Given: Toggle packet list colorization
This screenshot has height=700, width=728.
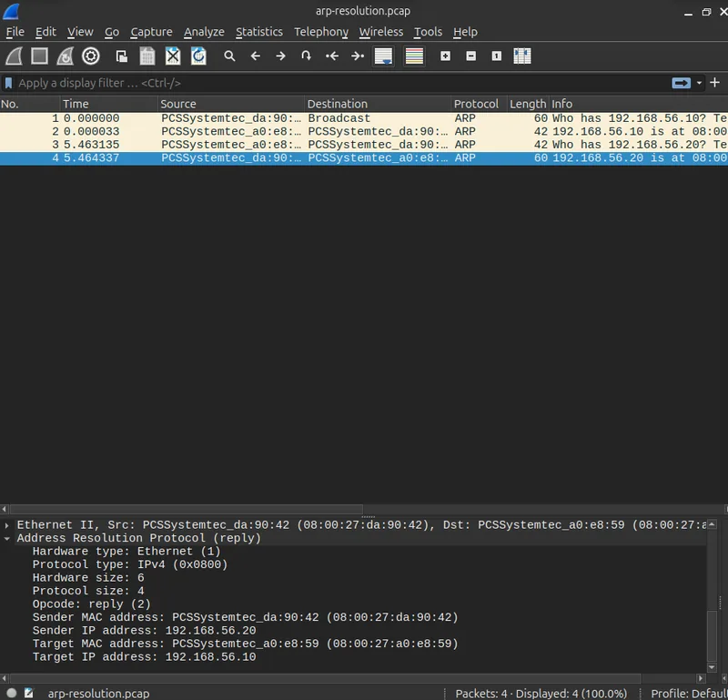Looking at the screenshot, I should pyautogui.click(x=414, y=56).
